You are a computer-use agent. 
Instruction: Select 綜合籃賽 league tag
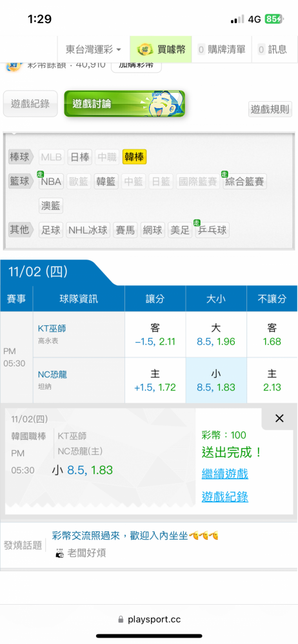pos(245,181)
